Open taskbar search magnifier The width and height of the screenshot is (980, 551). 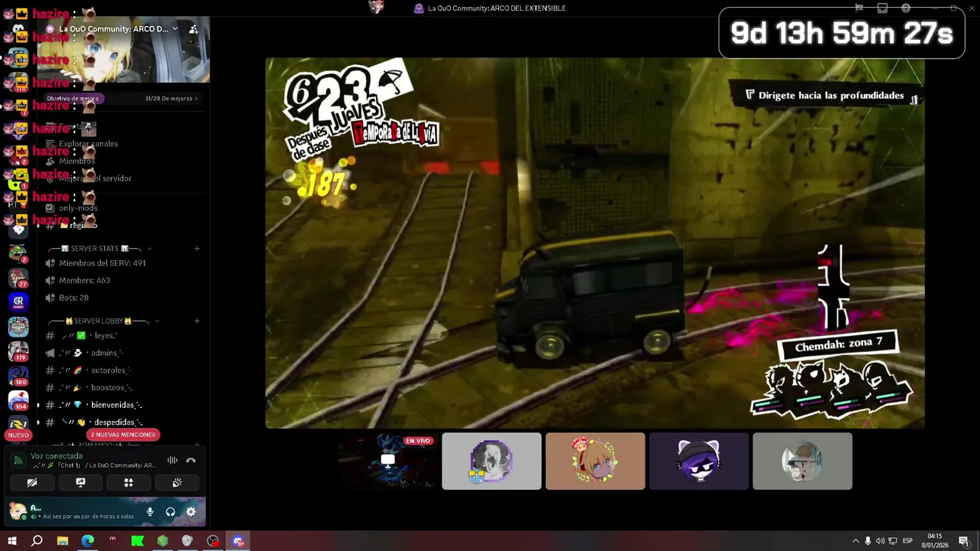[37, 541]
